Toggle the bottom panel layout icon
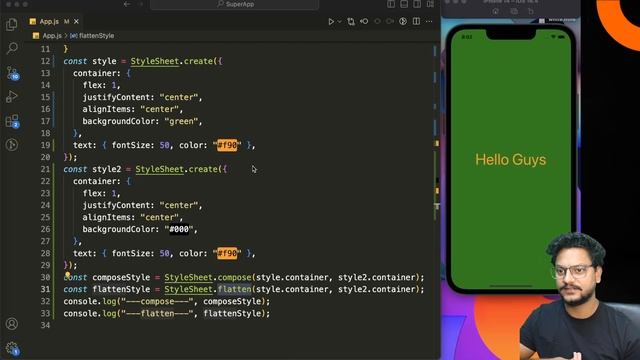640x360 pixels. pyautogui.click(x=404, y=4)
